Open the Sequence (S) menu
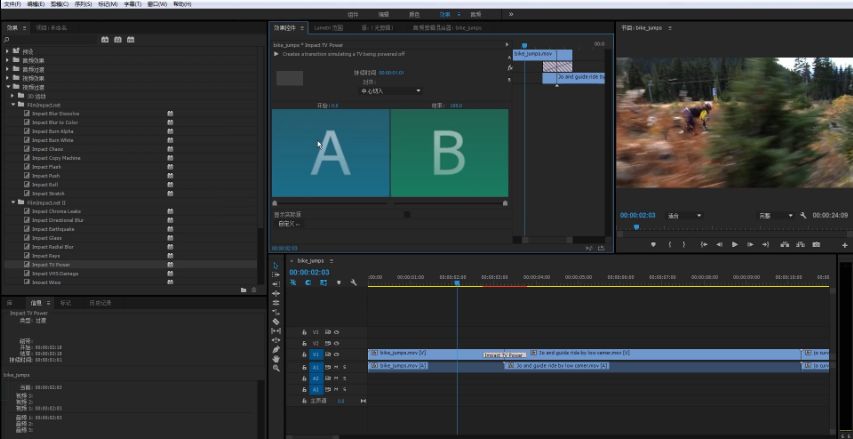Viewport: 853px width, 439px height. pos(83,4)
